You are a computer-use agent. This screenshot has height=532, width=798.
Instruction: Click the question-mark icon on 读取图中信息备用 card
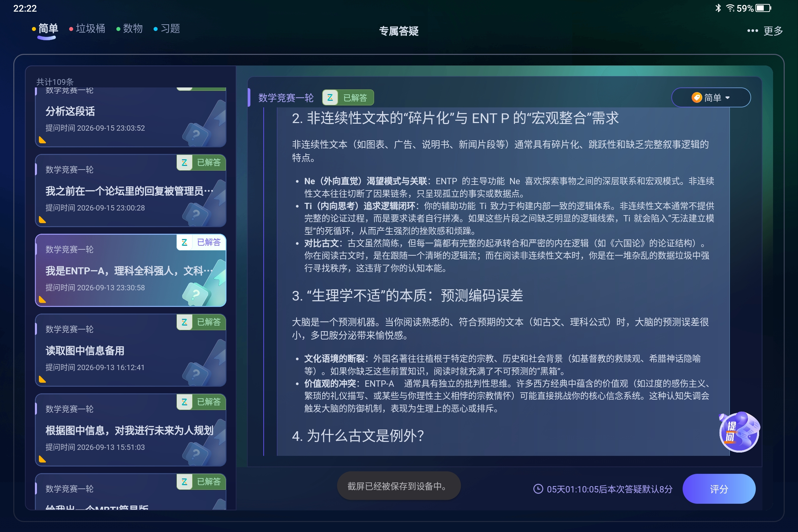(x=196, y=374)
